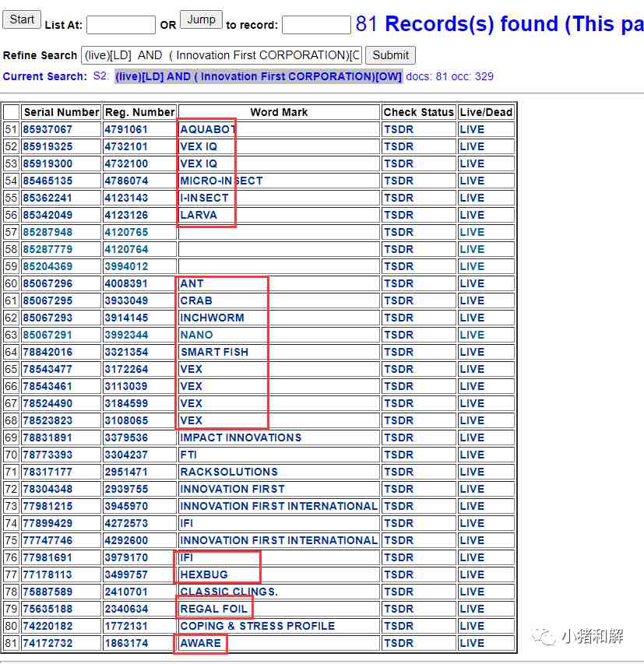Open the RACKSOLUTIONS word mark
The image size is (644, 664).
229,472
